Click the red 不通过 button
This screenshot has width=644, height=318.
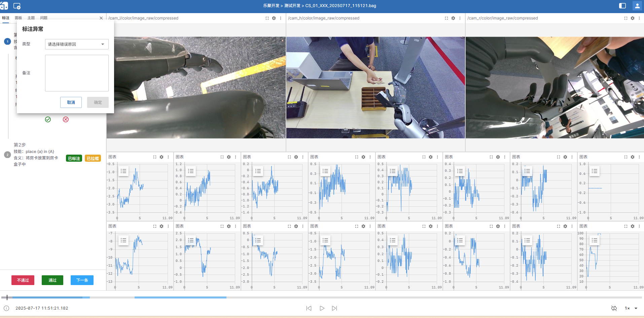tap(23, 280)
